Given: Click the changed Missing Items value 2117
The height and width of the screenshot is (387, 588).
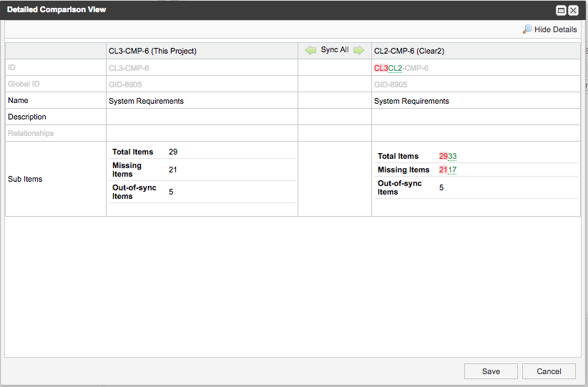Looking at the screenshot, I should coord(448,170).
